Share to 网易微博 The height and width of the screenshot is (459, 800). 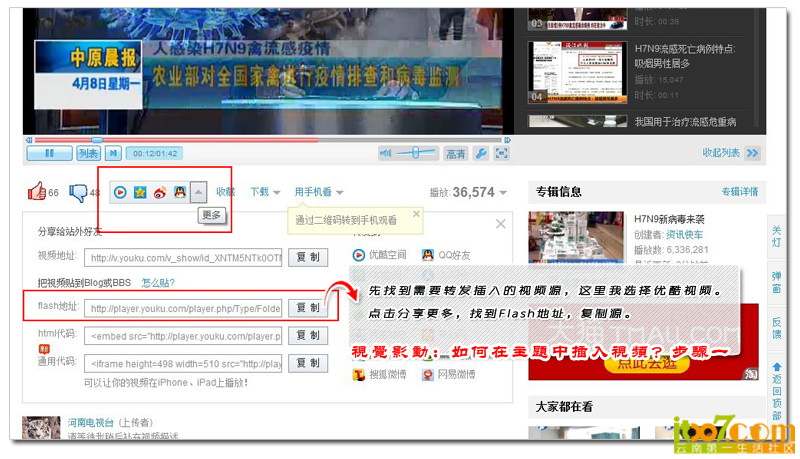448,375
